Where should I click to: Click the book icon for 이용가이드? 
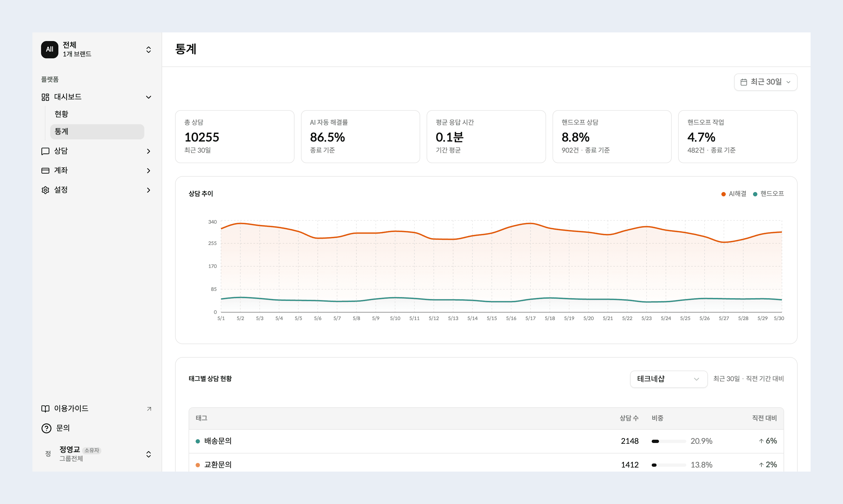[x=45, y=409]
